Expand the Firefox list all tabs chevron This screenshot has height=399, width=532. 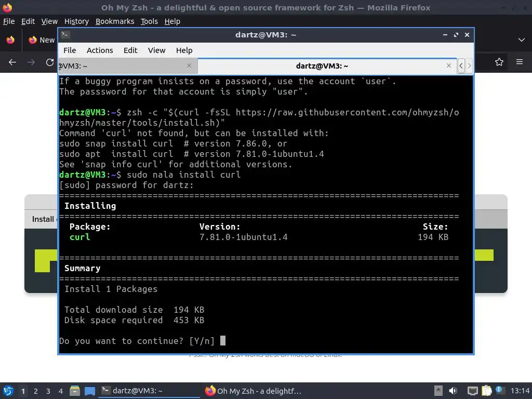(522, 40)
